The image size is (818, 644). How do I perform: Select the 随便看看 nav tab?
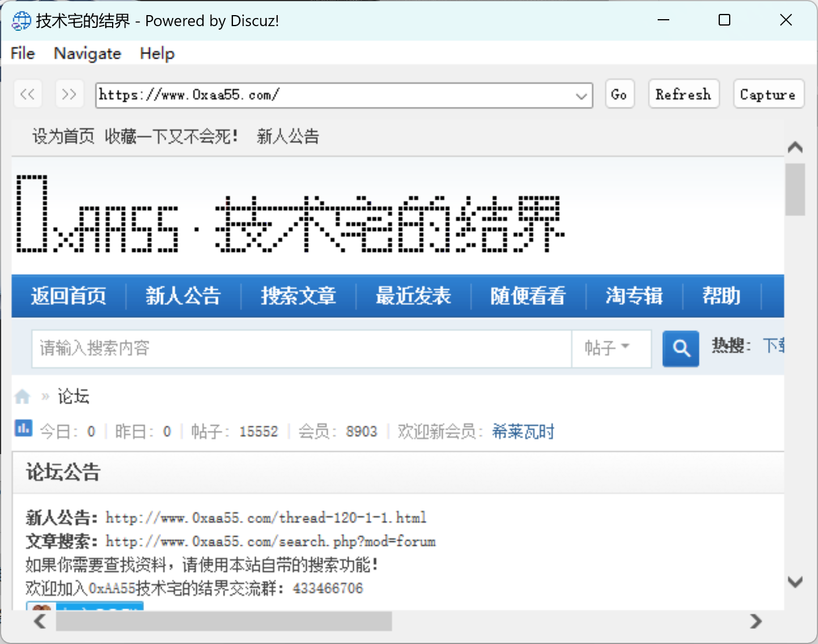click(528, 296)
